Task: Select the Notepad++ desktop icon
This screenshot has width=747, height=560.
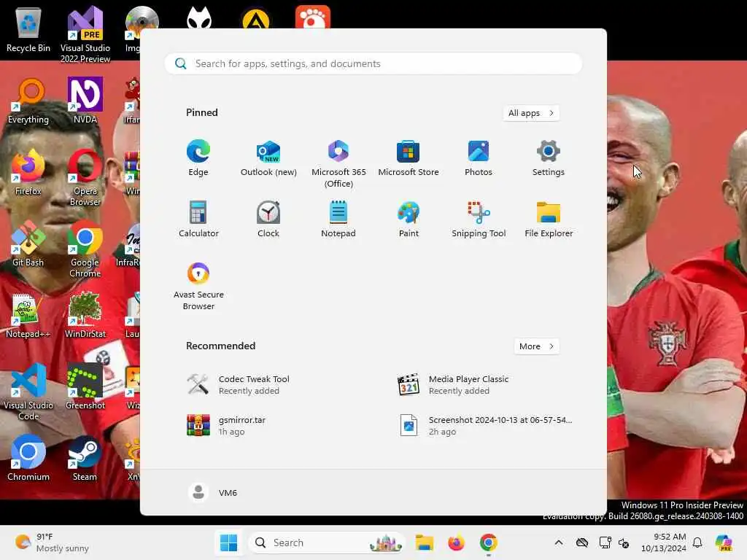Action: click(28, 315)
